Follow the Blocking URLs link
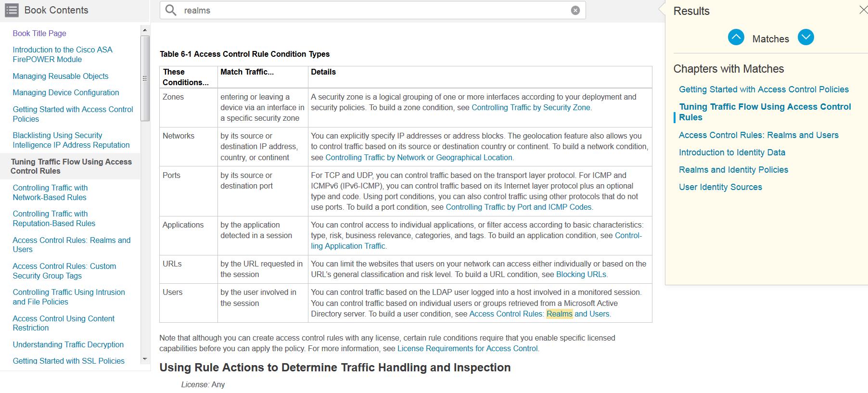 [x=581, y=275]
